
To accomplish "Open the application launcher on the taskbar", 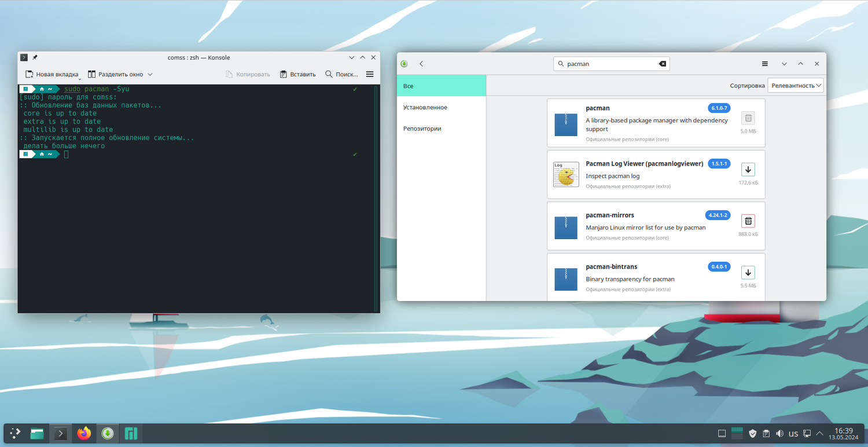I will pyautogui.click(x=16, y=433).
